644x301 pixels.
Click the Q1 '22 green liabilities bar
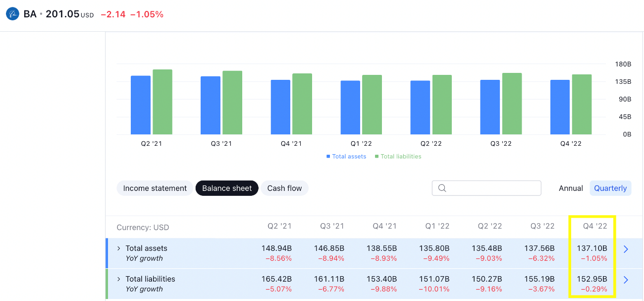click(372, 105)
